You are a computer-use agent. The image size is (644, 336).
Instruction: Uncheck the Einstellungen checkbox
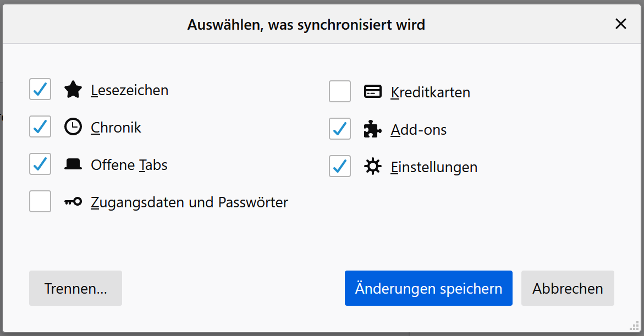coord(340,167)
